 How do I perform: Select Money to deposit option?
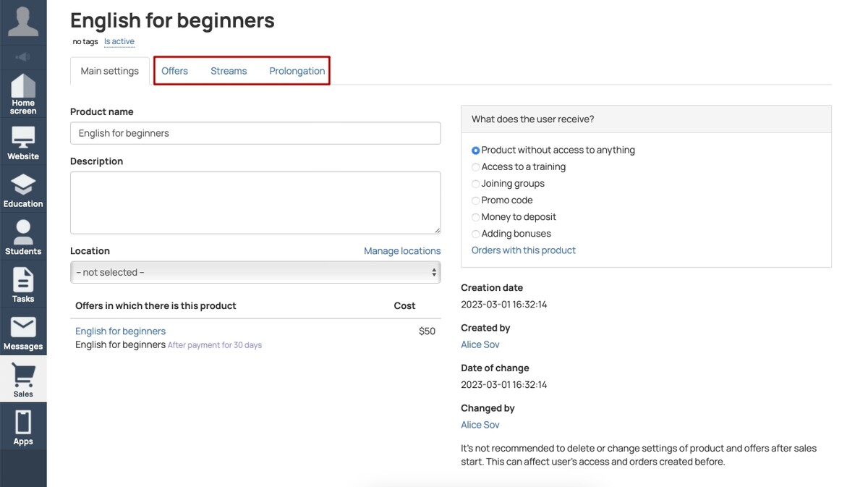[475, 217]
